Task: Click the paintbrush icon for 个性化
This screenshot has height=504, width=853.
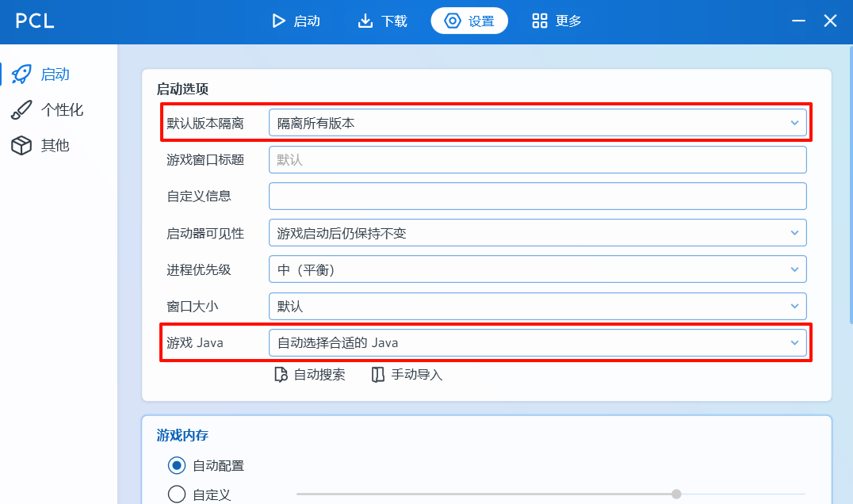Action: 21,110
